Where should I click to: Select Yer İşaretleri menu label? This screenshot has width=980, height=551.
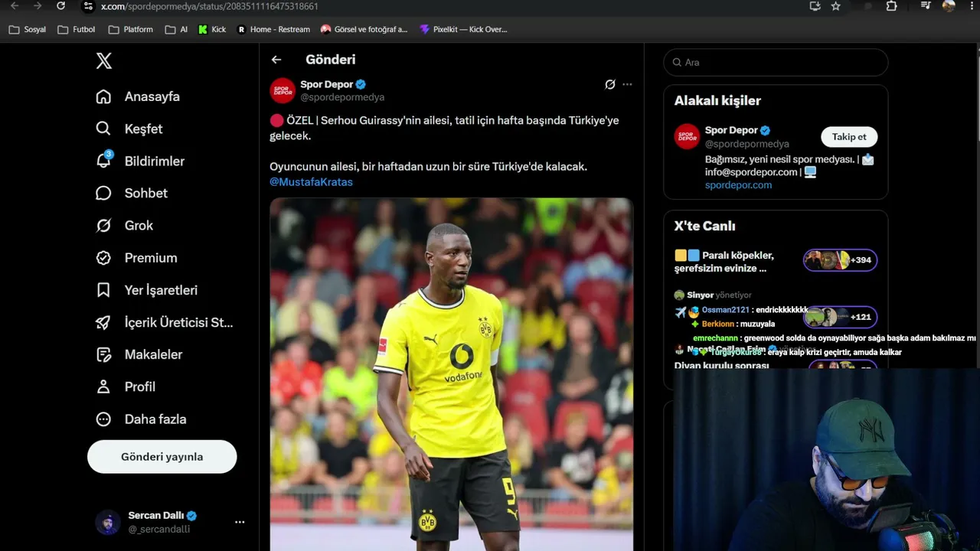(x=161, y=290)
